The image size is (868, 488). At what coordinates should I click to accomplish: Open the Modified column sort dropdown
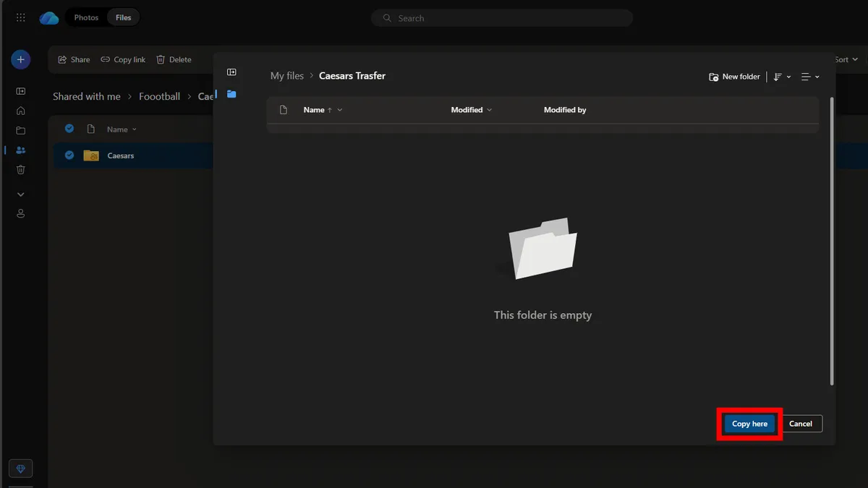tap(490, 110)
